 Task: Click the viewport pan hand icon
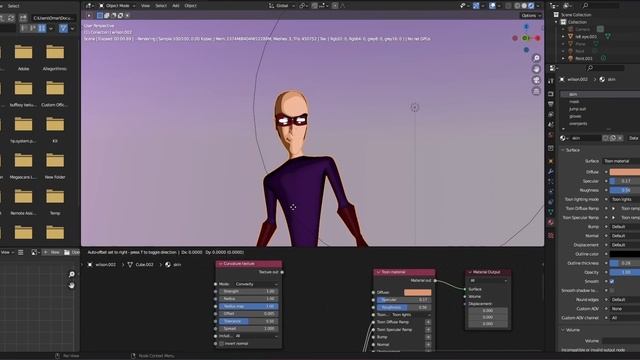click(x=536, y=69)
